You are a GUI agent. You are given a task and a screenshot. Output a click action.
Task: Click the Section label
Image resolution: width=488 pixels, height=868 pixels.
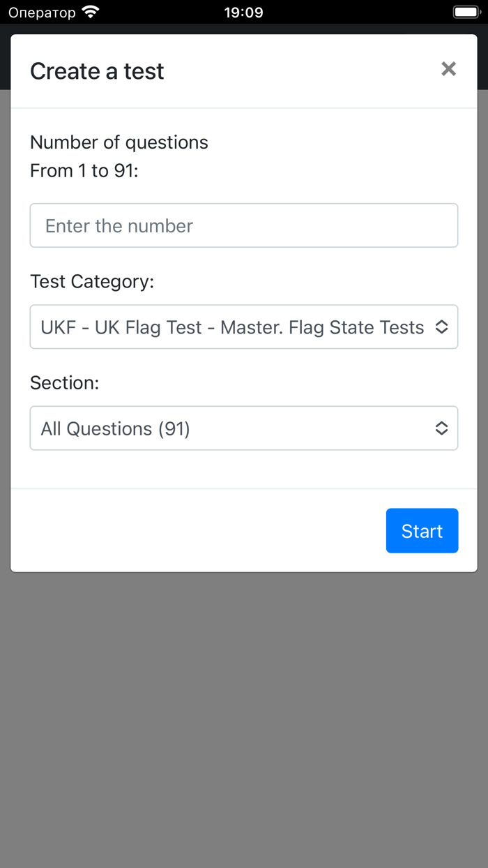pyautogui.click(x=64, y=382)
